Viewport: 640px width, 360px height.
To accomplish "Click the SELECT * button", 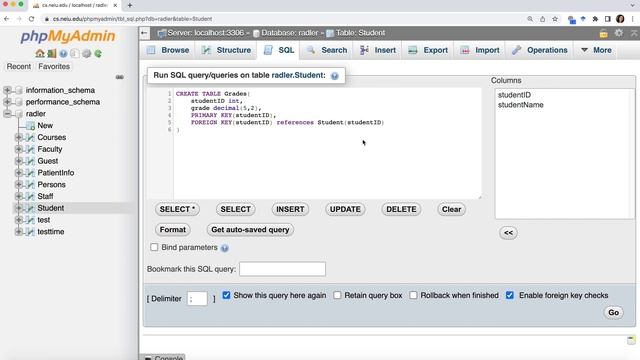I will pyautogui.click(x=177, y=209).
